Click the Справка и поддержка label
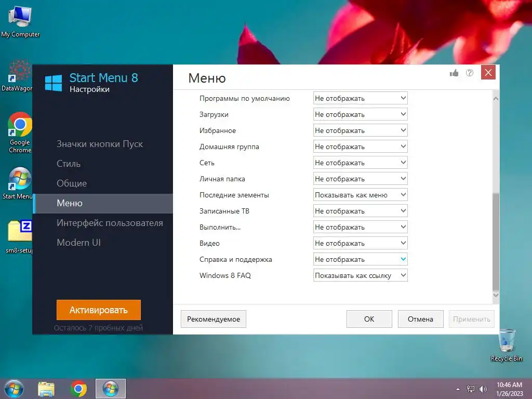Image resolution: width=532 pixels, height=399 pixels. pos(236,260)
